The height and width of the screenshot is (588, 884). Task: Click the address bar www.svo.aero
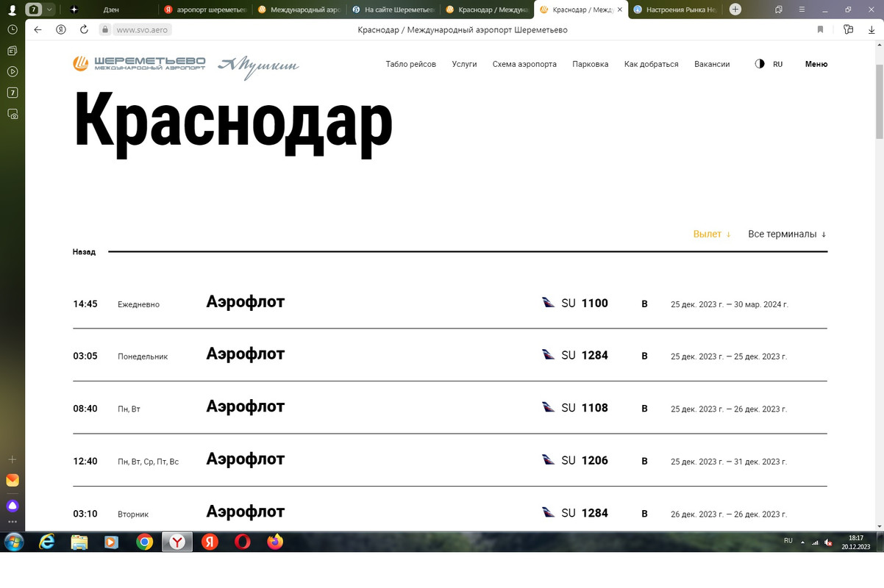pos(143,30)
